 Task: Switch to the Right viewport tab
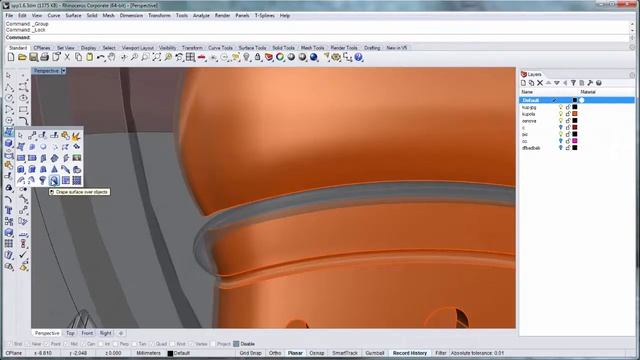pyautogui.click(x=105, y=333)
